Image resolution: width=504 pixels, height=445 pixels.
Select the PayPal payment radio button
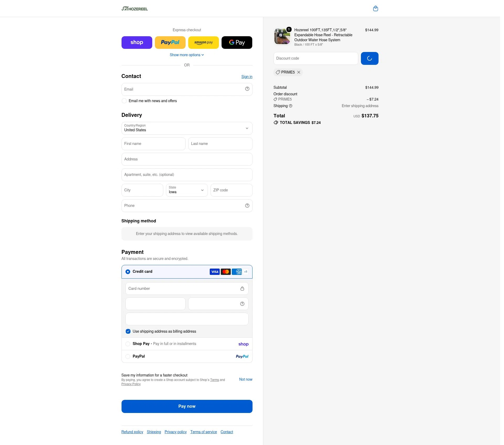point(128,357)
